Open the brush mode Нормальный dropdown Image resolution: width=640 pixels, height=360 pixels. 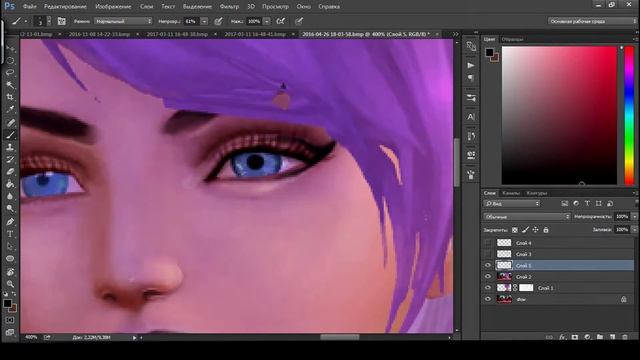coord(123,21)
